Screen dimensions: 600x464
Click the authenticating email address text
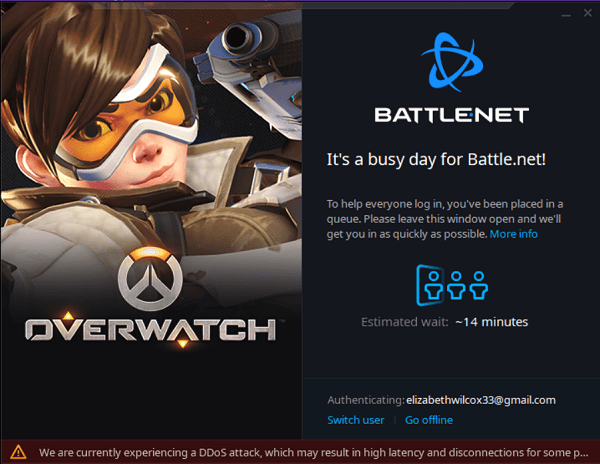[x=481, y=400]
